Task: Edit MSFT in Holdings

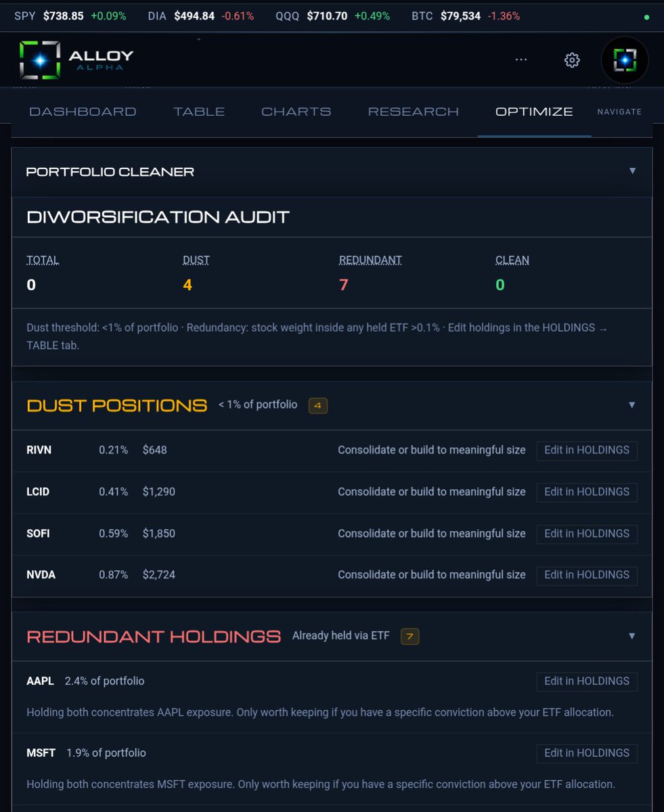Action: (587, 753)
